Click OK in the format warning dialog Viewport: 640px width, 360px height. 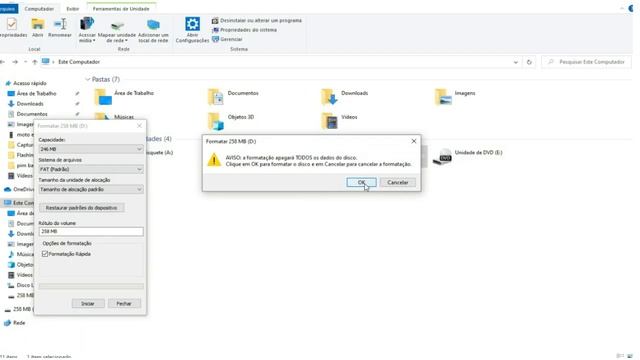(361, 182)
